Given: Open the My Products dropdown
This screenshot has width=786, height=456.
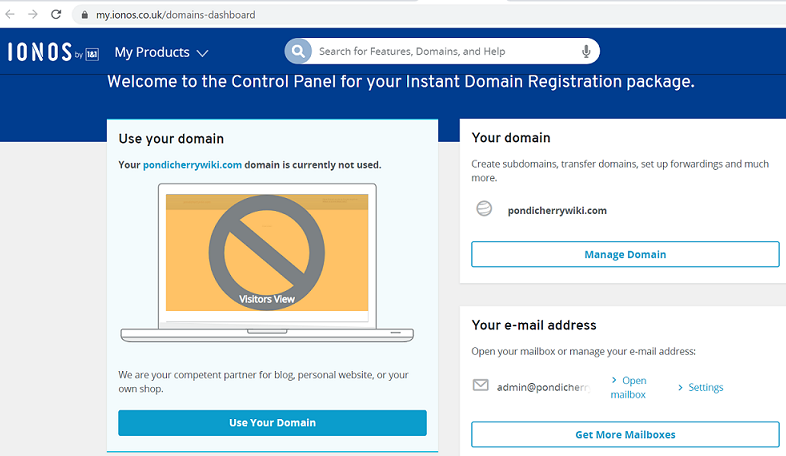Looking at the screenshot, I should (161, 52).
